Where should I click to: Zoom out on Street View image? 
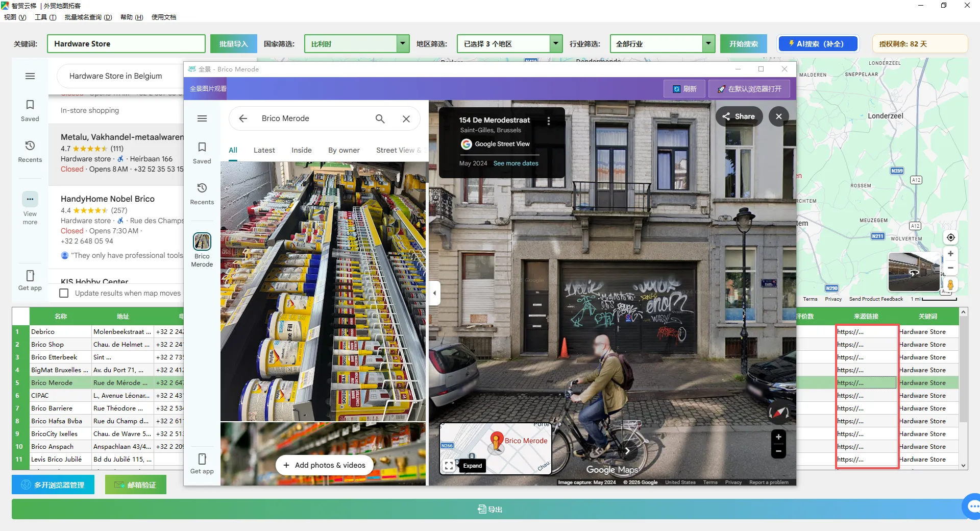coord(778,451)
